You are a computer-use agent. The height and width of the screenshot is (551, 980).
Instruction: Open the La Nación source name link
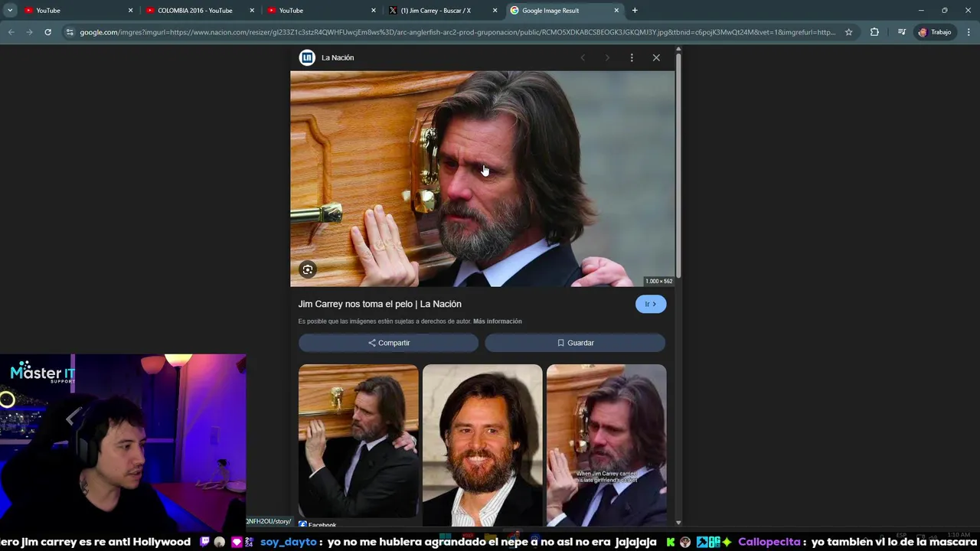[x=338, y=57]
